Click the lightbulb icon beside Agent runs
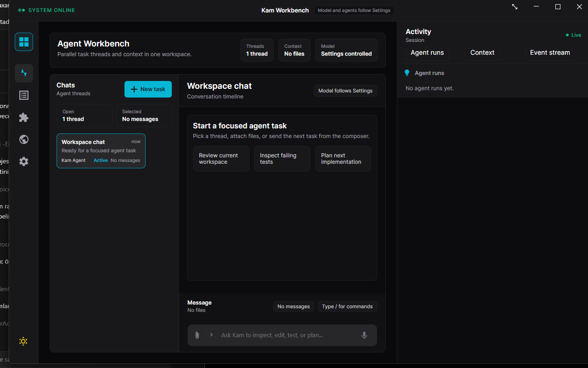 [x=407, y=73]
